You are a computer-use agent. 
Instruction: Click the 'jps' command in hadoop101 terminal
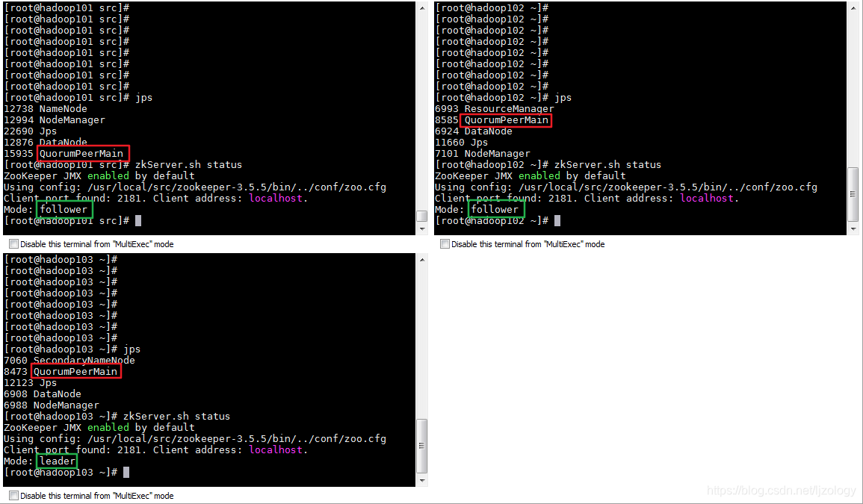[143, 97]
